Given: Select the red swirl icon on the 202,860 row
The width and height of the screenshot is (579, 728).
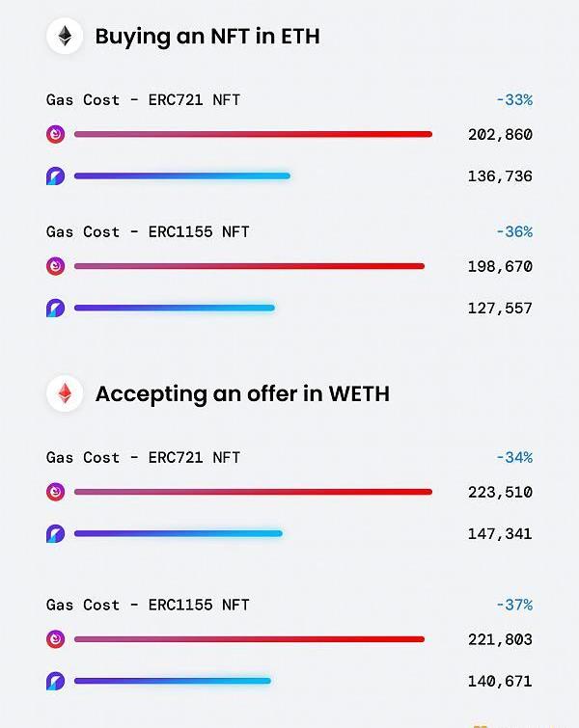Looking at the screenshot, I should tap(56, 134).
